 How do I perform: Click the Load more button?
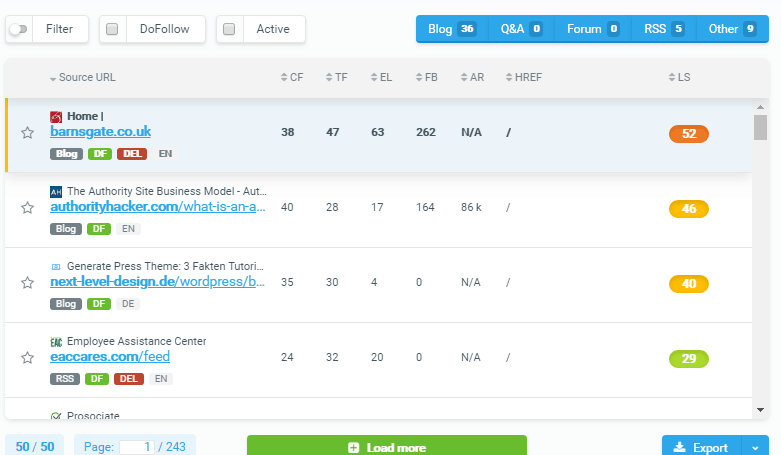point(386,447)
